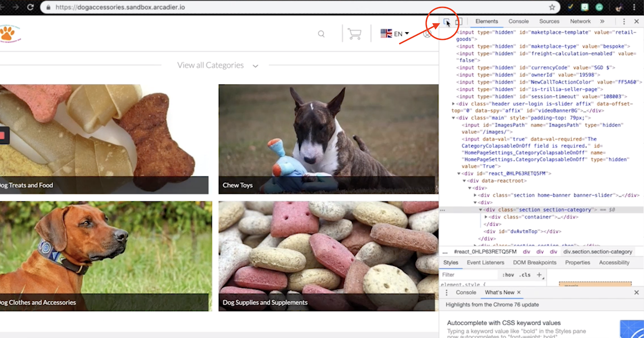
Task: Click the box model margin diagram
Action: (595, 284)
